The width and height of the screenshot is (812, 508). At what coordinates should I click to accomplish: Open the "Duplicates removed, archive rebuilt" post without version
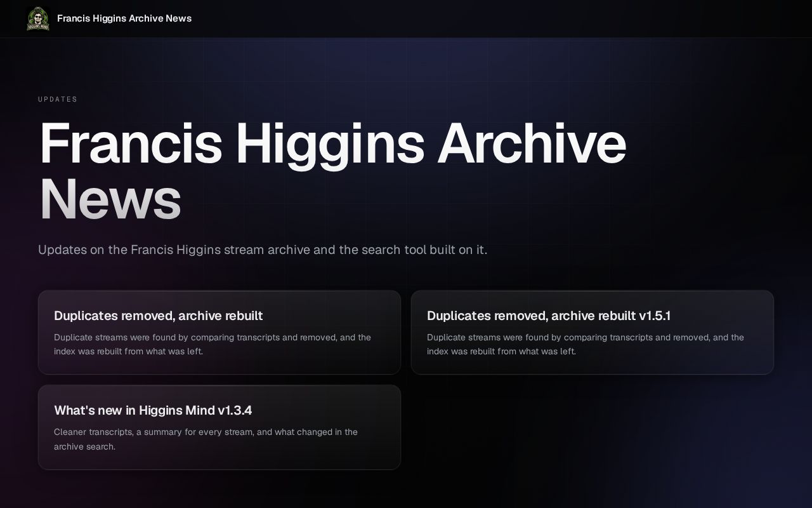click(219, 332)
